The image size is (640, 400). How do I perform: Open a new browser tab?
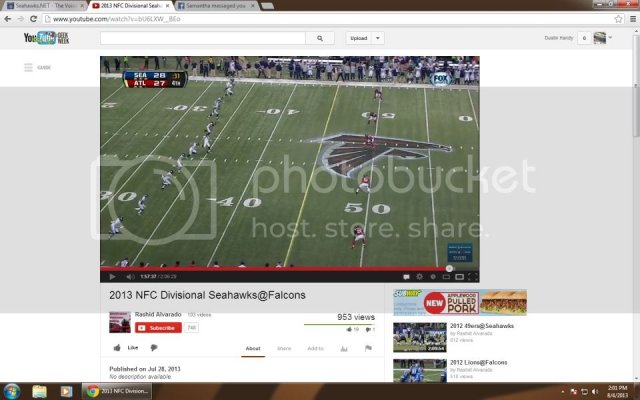coord(267,6)
